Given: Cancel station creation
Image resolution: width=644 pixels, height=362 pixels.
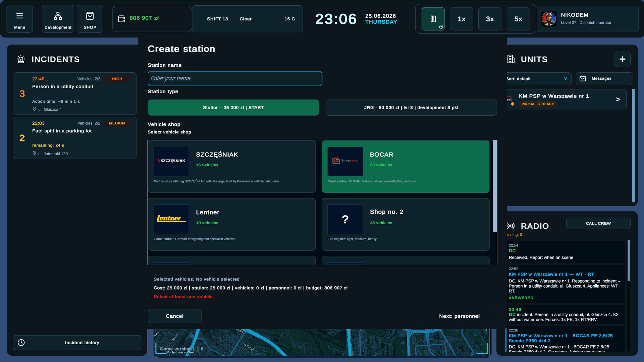Looking at the screenshot, I should click(x=174, y=316).
